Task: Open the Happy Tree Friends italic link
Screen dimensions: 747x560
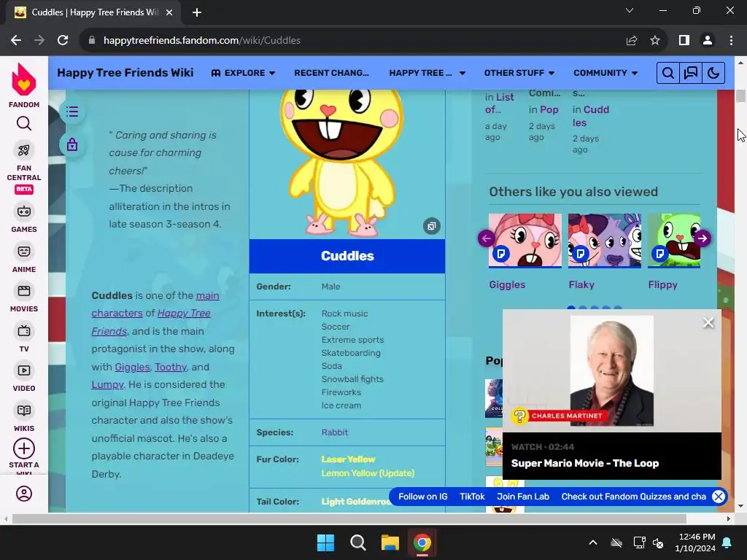Action: (x=151, y=322)
